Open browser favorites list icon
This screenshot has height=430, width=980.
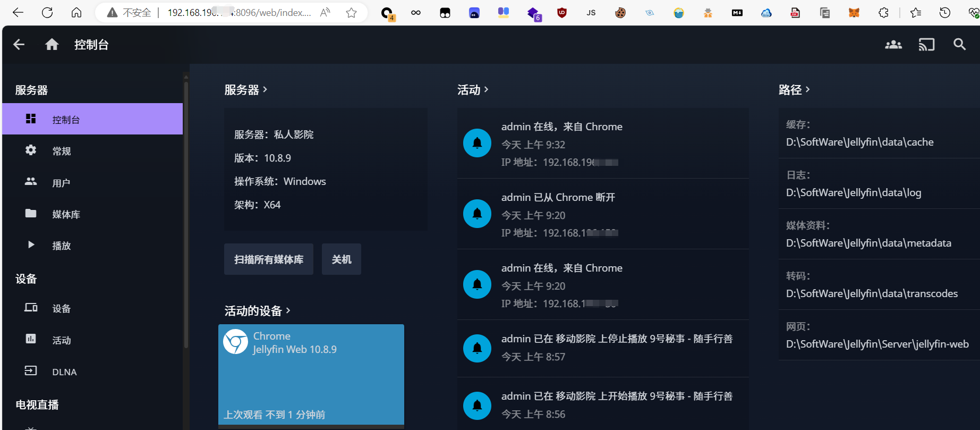click(916, 13)
